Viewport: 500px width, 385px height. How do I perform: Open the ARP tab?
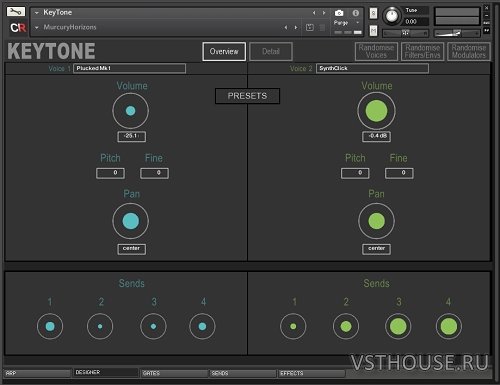pyautogui.click(x=37, y=373)
